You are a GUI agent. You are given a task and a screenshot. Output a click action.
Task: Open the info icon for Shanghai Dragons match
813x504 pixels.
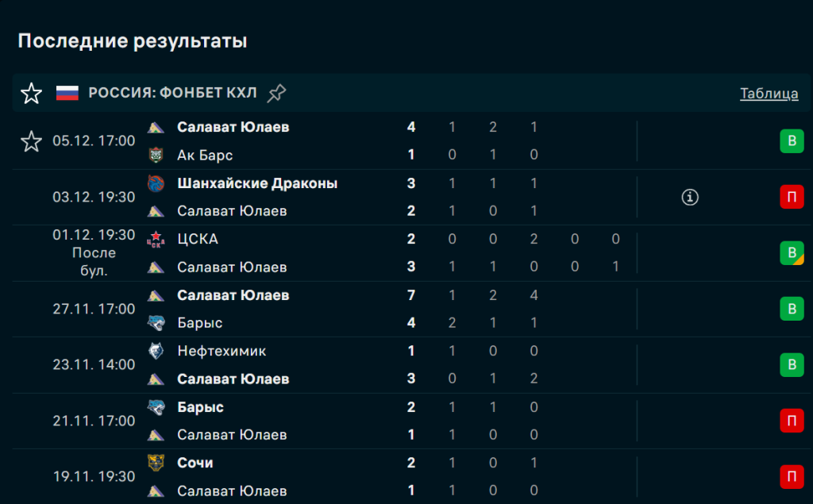click(690, 197)
